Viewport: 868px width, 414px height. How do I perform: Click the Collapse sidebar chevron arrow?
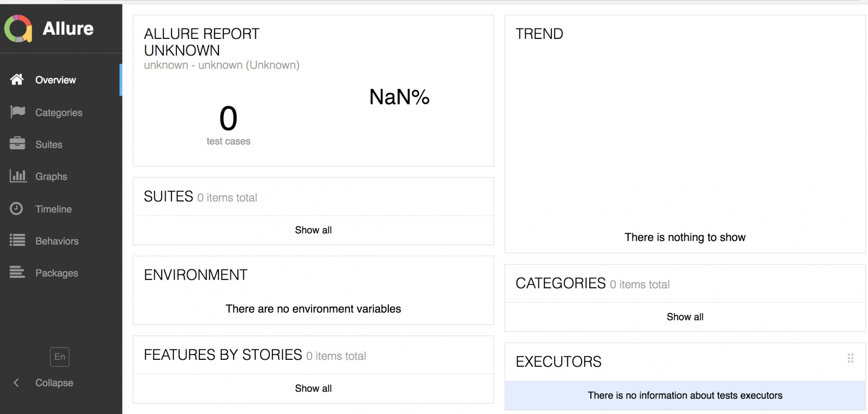click(x=16, y=383)
